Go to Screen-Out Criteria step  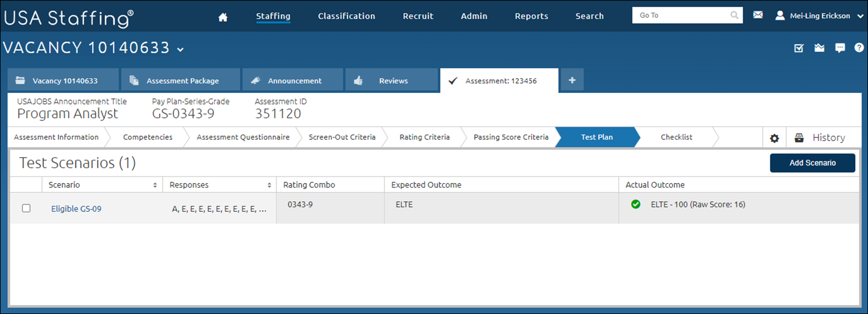pos(342,137)
